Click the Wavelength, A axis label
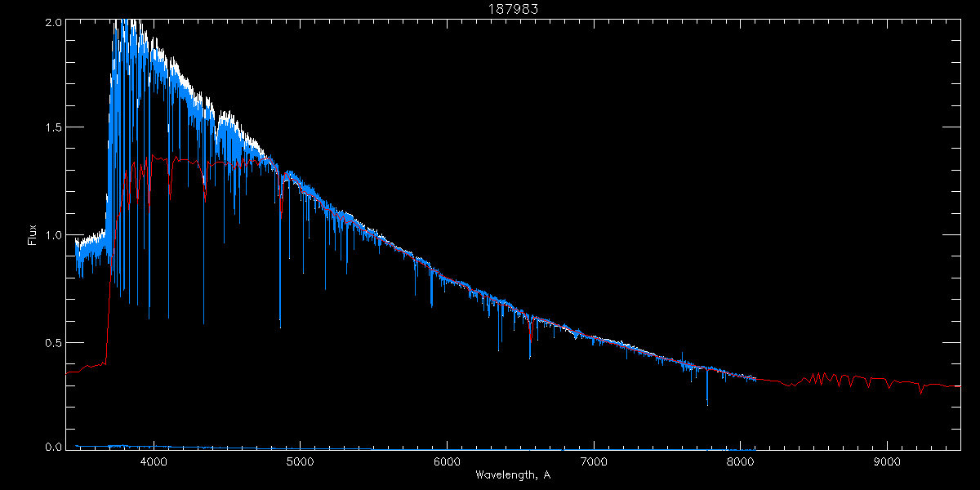Screen dimensions: 980x490 (513, 474)
